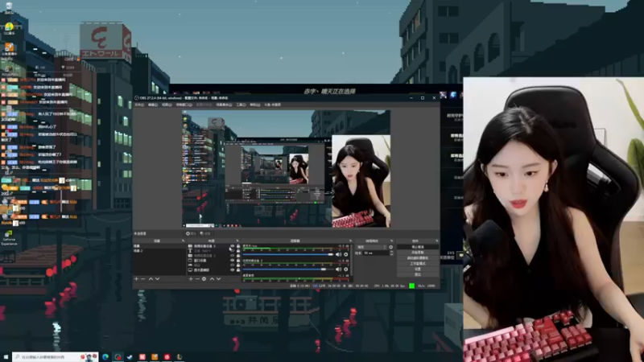
Task: Open the Help menu in OBS
Action: (255, 105)
